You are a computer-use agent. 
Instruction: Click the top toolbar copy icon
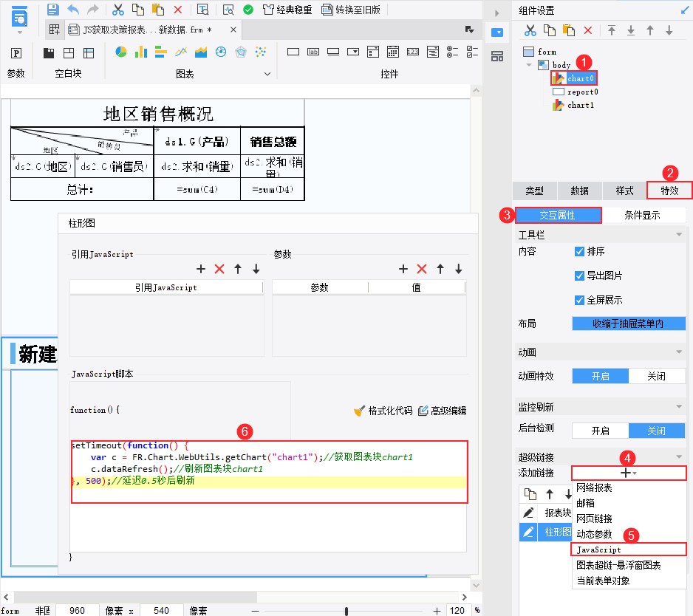138,10
